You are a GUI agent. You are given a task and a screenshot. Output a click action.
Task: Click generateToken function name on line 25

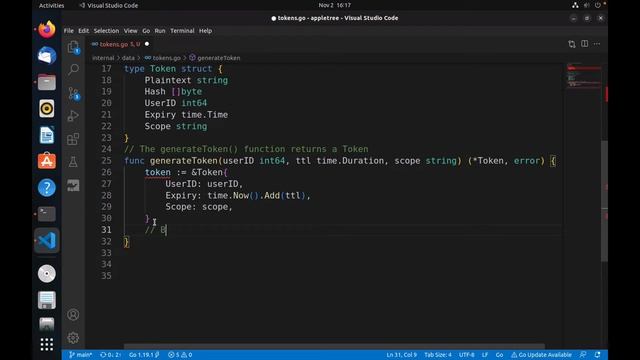(x=183, y=161)
